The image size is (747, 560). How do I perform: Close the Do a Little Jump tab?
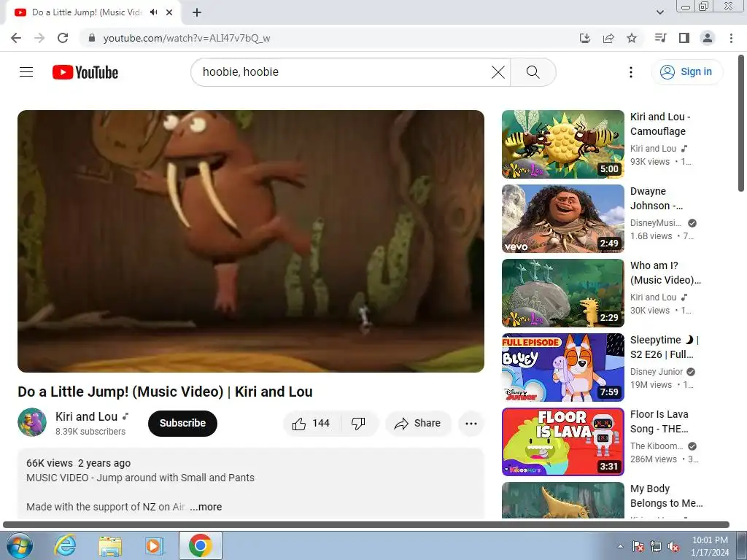click(169, 12)
